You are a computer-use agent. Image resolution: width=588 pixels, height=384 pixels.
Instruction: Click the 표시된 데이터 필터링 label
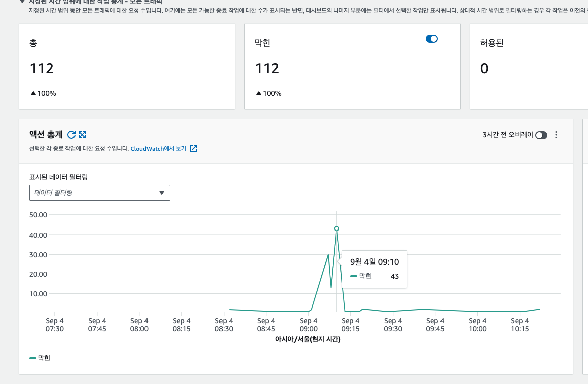pyautogui.click(x=58, y=177)
